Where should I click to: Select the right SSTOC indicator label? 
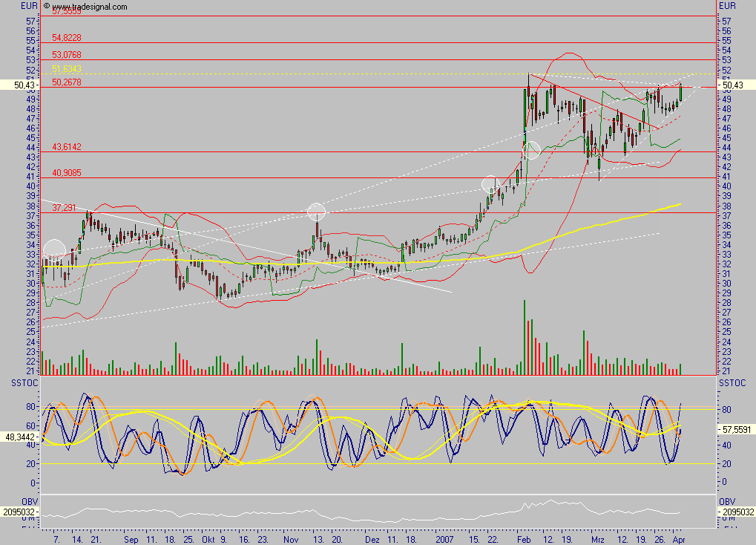732,382
